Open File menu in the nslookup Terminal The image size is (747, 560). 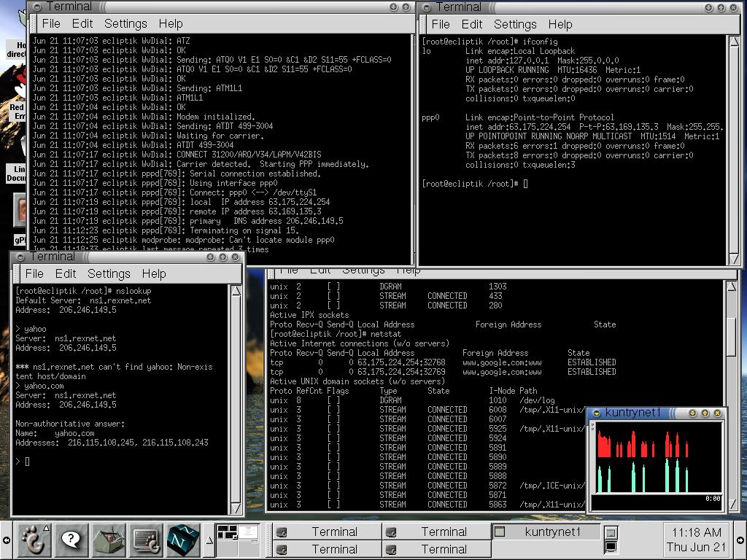click(x=34, y=273)
